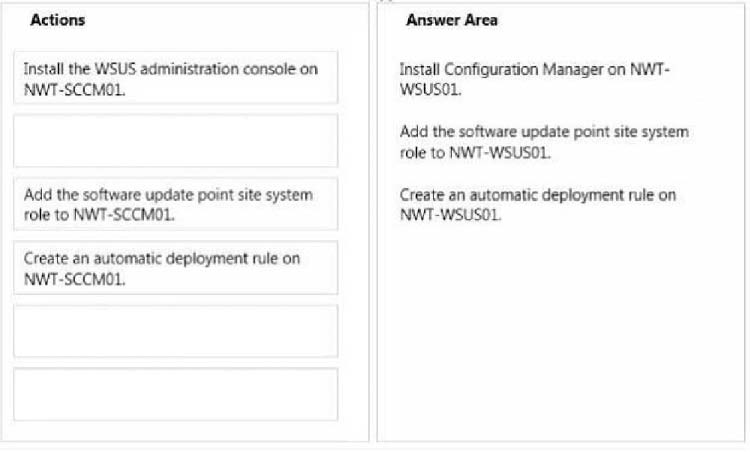Select Create automatic deployment rule on NWT-SCCM01
This screenshot has height=452, width=750.
click(x=176, y=267)
